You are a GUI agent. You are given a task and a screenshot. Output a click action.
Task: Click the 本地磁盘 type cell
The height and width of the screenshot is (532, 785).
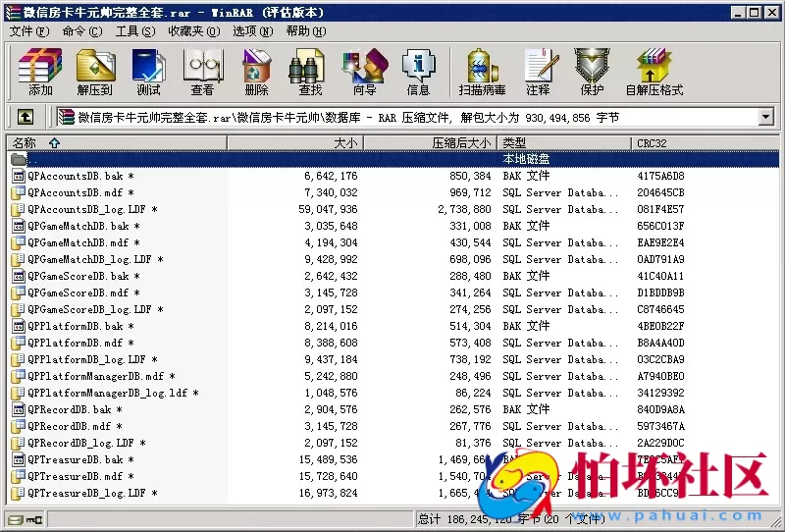pyautogui.click(x=526, y=159)
